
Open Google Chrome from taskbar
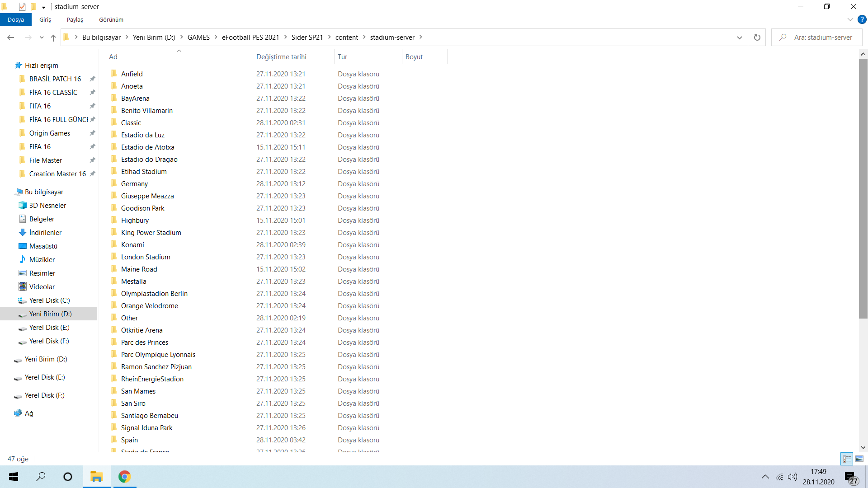tap(124, 477)
